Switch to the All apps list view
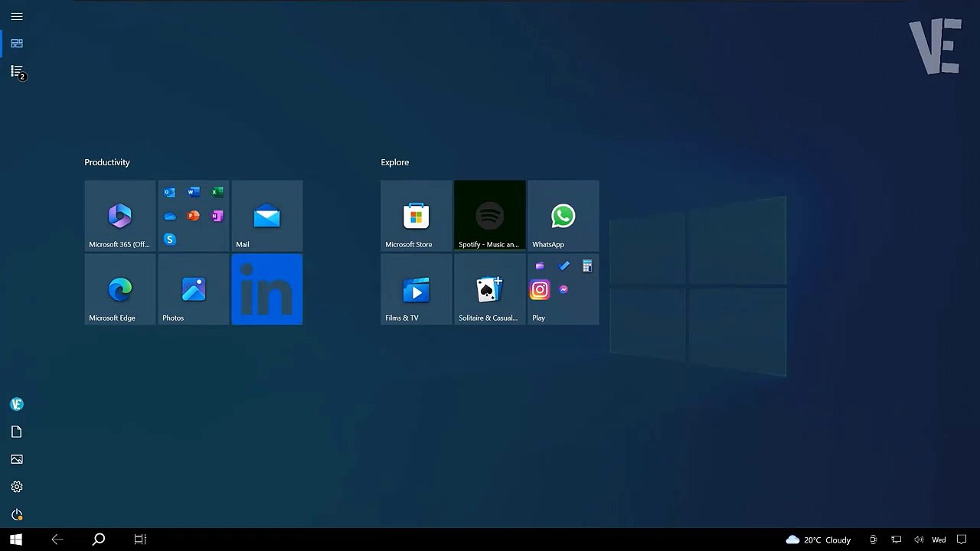The image size is (980, 551). (17, 71)
